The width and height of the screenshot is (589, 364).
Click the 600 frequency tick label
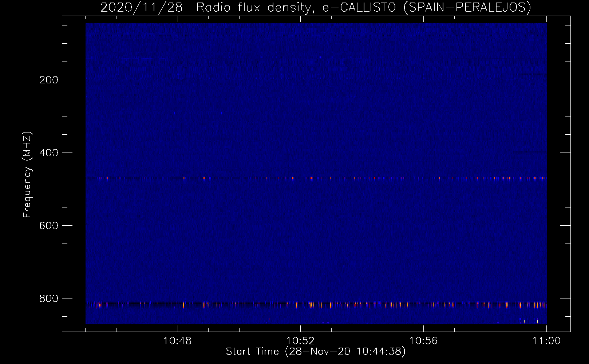click(x=49, y=226)
